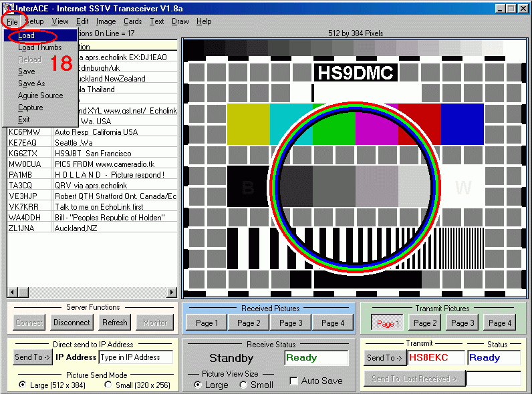Open Transmit Pictures Page 3
Image resolution: width=532 pixels, height=394 pixels.
click(x=462, y=323)
